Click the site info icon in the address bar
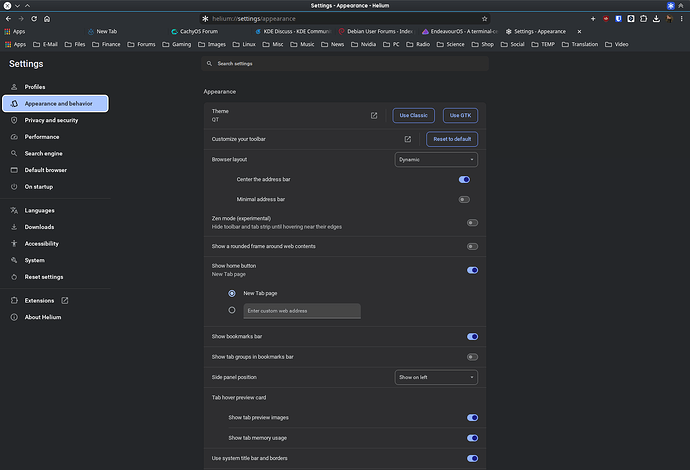 205,18
